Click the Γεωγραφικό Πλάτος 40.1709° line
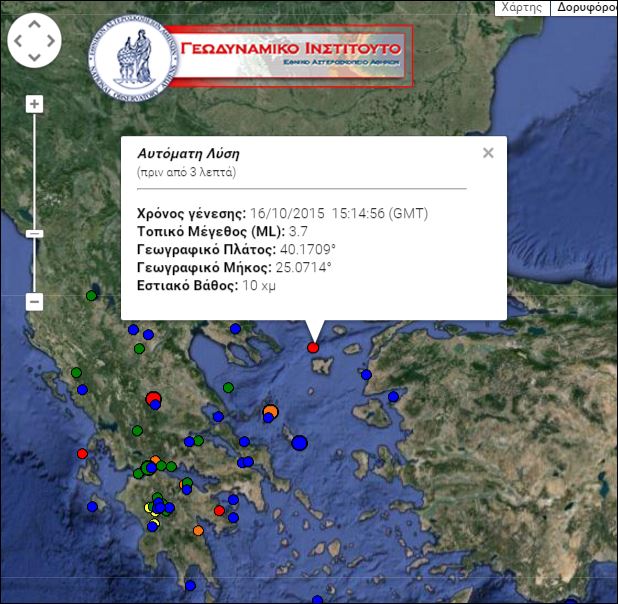618x604 pixels. [236, 250]
